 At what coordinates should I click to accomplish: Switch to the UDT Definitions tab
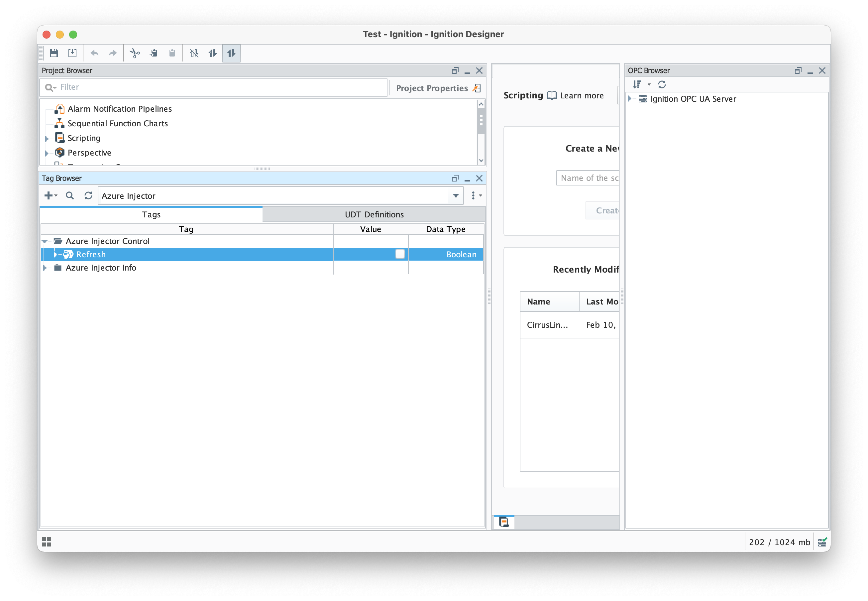[x=374, y=214]
